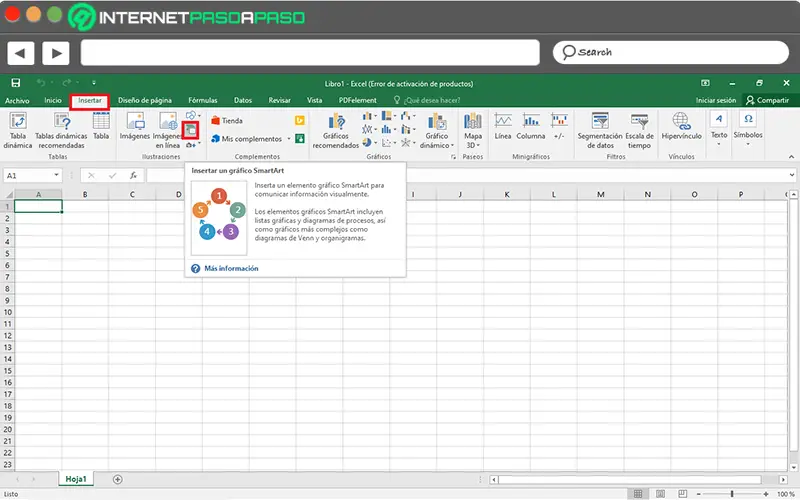The image size is (800, 500).
Task: Select the Insertar tab
Action: tap(89, 101)
